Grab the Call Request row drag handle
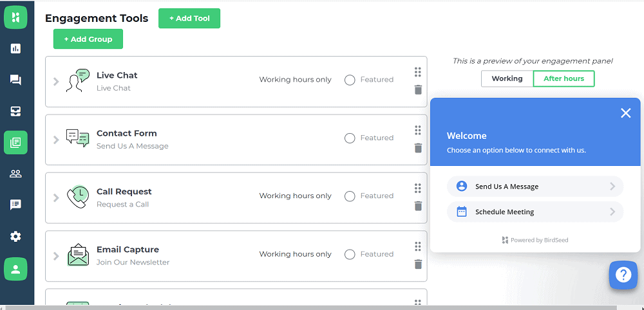 coord(418,188)
